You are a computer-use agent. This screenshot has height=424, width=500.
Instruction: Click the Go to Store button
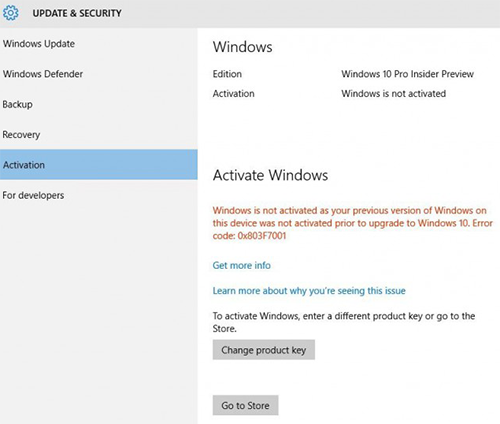click(x=245, y=405)
